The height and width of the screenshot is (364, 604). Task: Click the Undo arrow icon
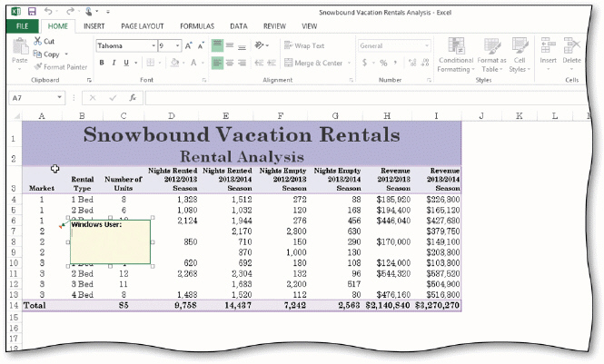[x=48, y=12]
